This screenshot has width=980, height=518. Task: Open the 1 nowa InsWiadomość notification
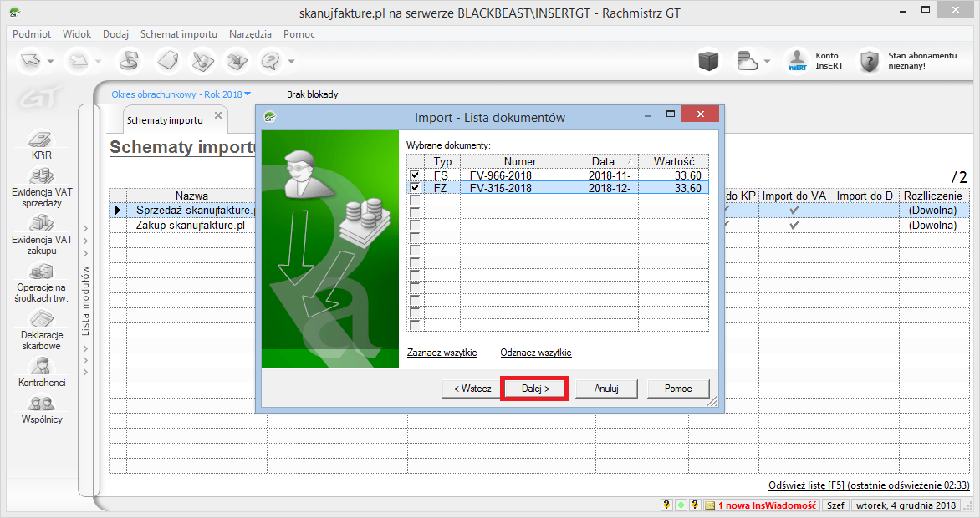pyautogui.click(x=761, y=505)
